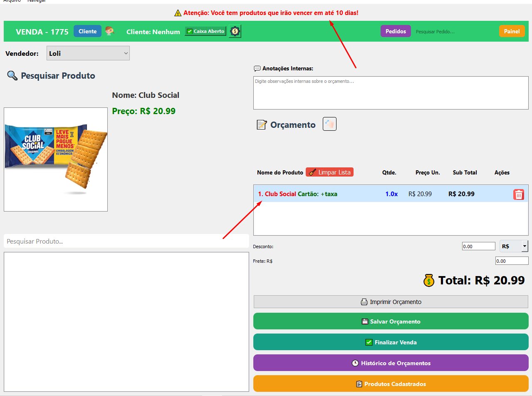Screen dimensions: 532x396
Task: Click the magnifier icon by Pesquisar Produto
Action: (x=12, y=76)
